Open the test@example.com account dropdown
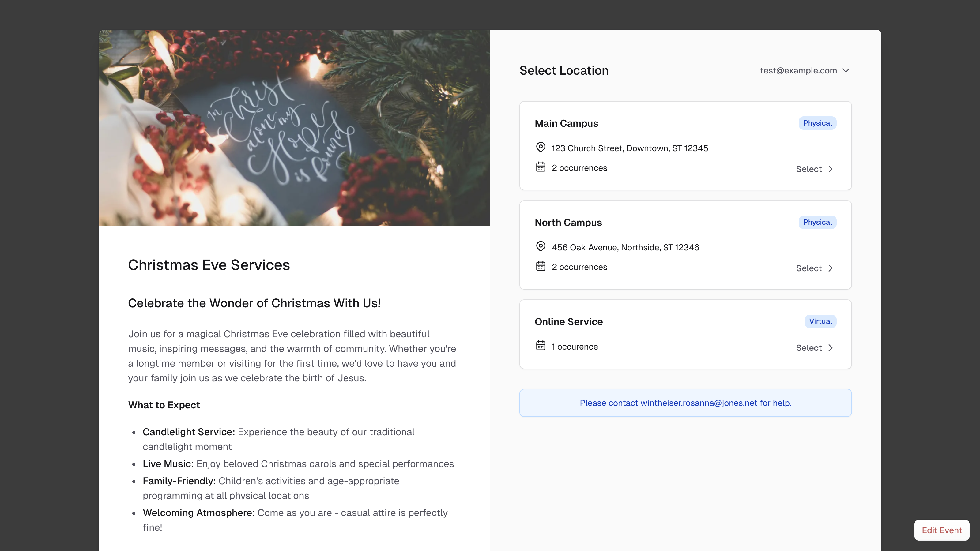The width and height of the screenshot is (980, 551). coord(798,71)
